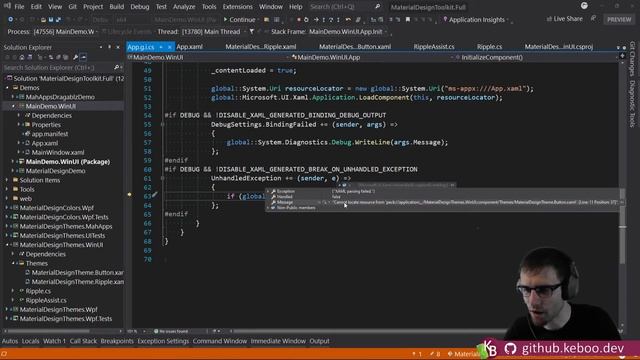Screen dimensions: 640x360
Task: Close the App.g.i.cs tab
Action: coord(169,47)
